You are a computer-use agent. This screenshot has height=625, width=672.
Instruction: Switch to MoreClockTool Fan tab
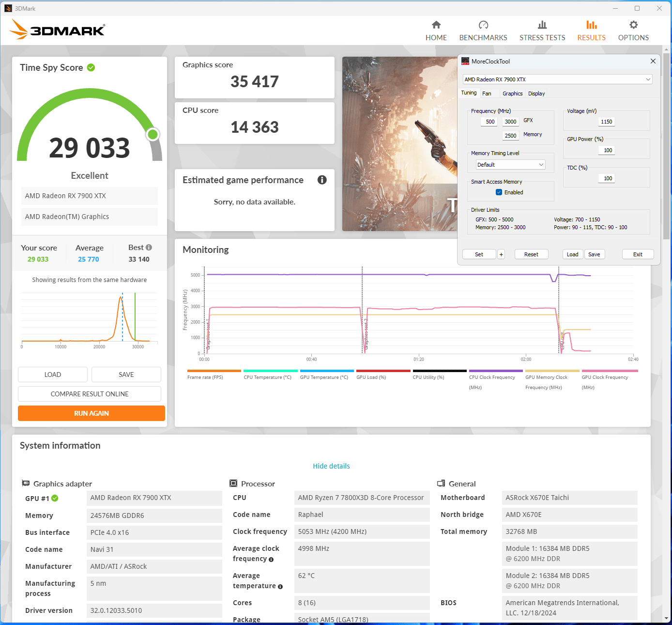pyautogui.click(x=487, y=94)
